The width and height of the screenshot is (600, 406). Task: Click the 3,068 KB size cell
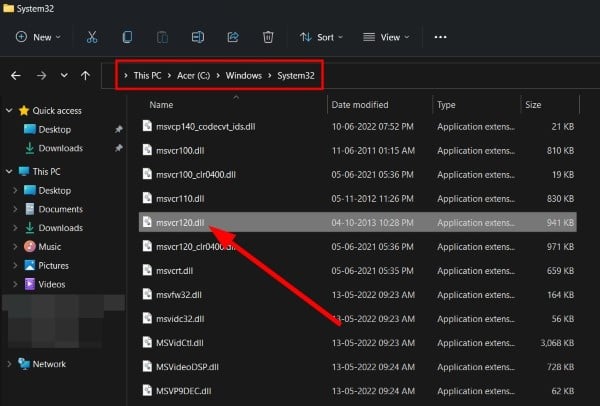pyautogui.click(x=557, y=343)
